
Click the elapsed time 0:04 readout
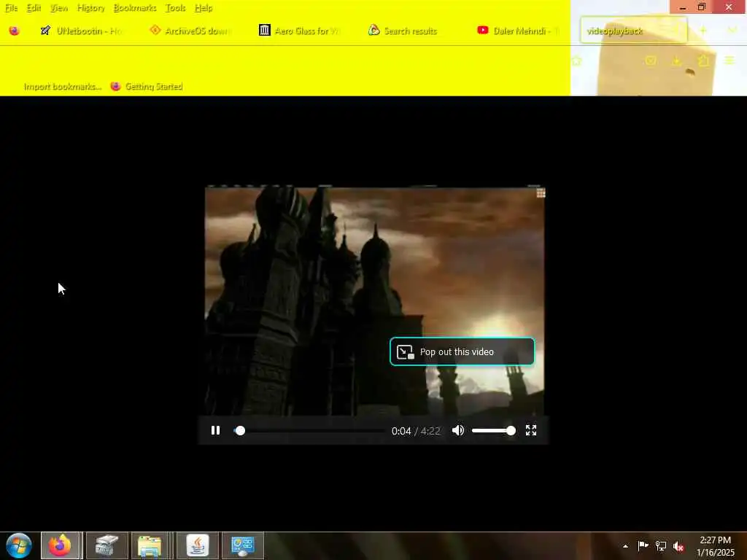(x=401, y=431)
